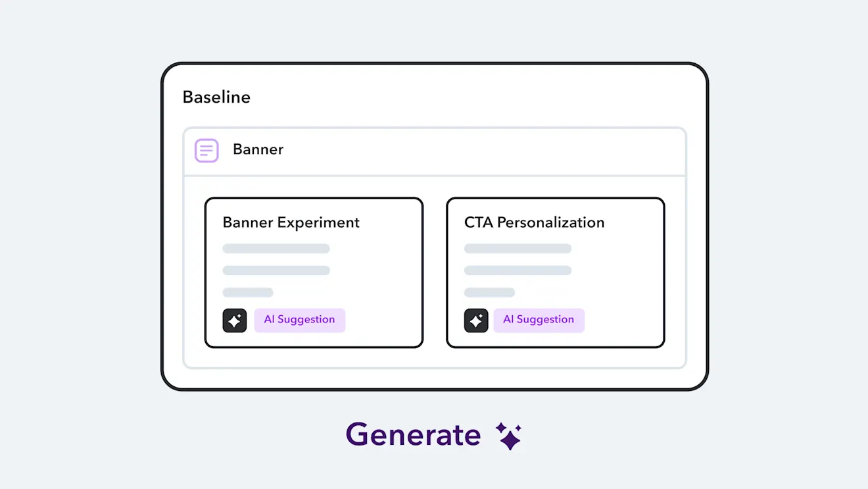Select the Banner Experiment card body
This screenshot has width=868, height=489.
pyautogui.click(x=314, y=272)
